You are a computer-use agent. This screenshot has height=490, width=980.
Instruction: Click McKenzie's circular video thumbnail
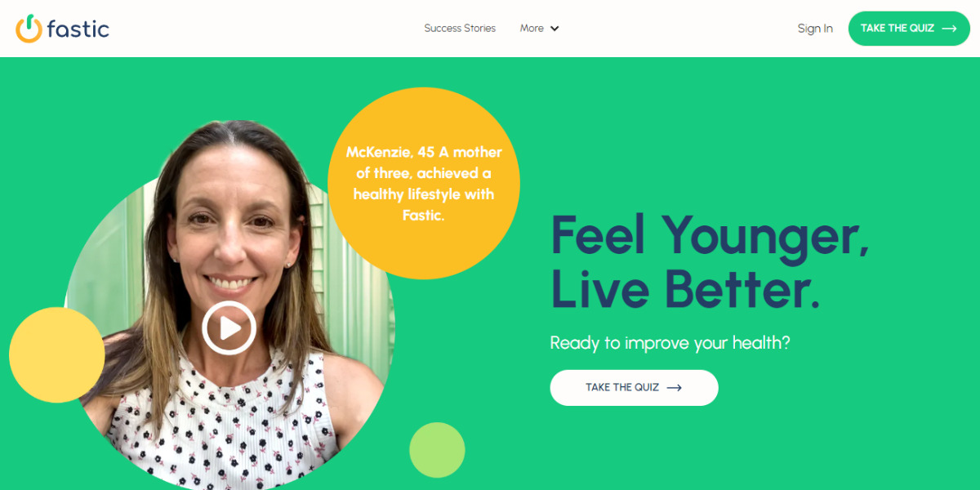pos(229,327)
